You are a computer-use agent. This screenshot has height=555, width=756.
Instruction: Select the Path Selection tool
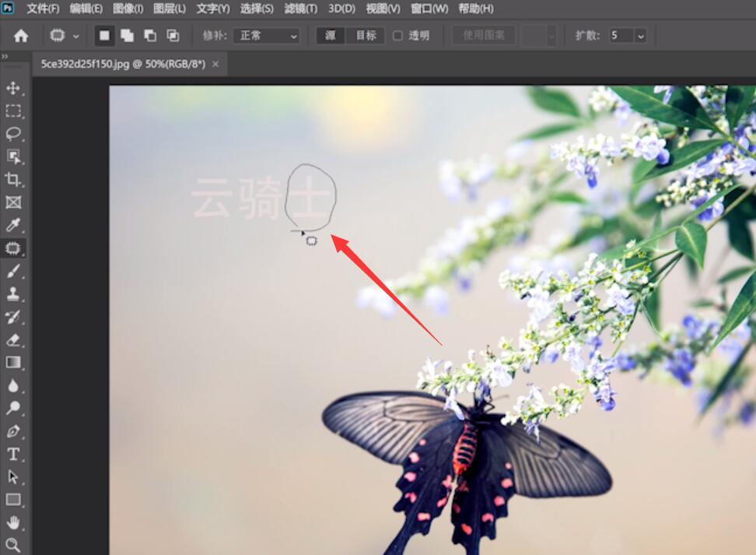[13, 477]
